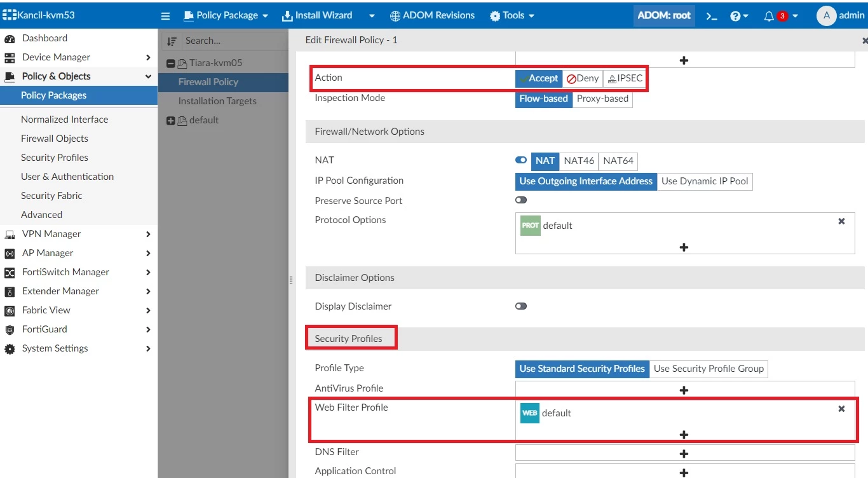Set Action to Accept
Viewport: 868px width, 478px height.
pyautogui.click(x=539, y=78)
